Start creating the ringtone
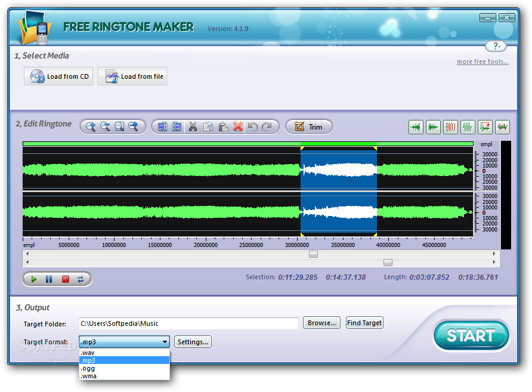The width and height of the screenshot is (532, 392). tap(471, 335)
